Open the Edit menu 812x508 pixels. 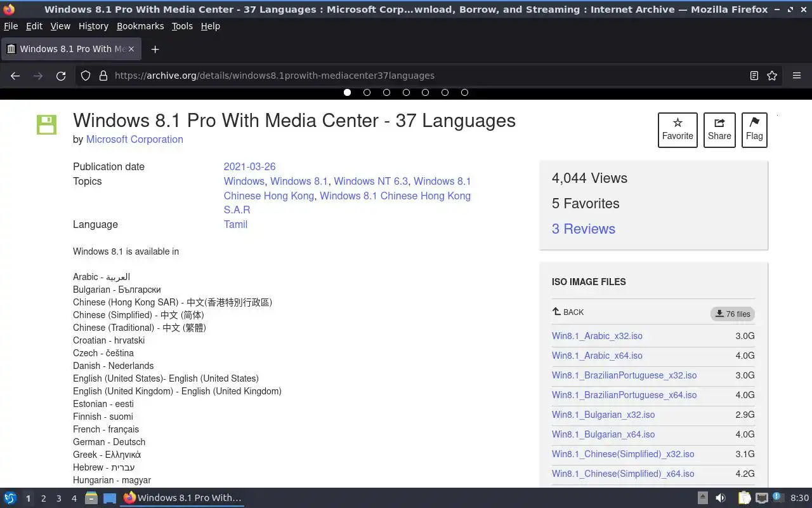coord(34,26)
